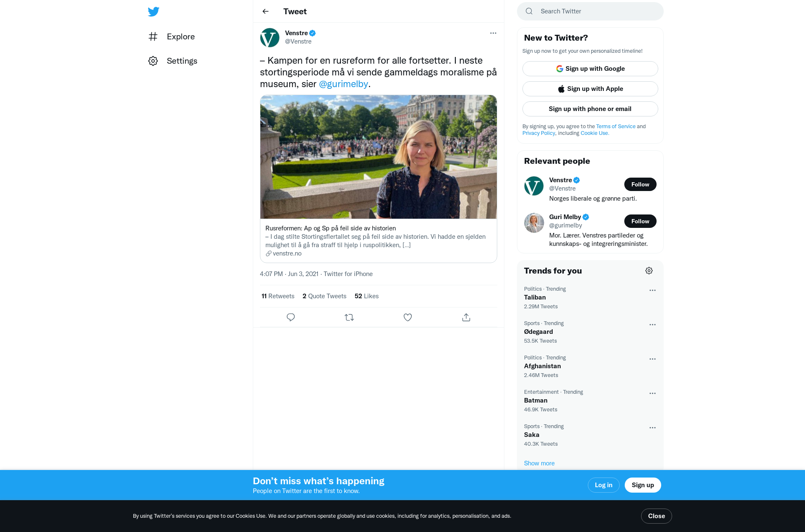
Task: Sign up with phone or email
Action: tap(590, 109)
